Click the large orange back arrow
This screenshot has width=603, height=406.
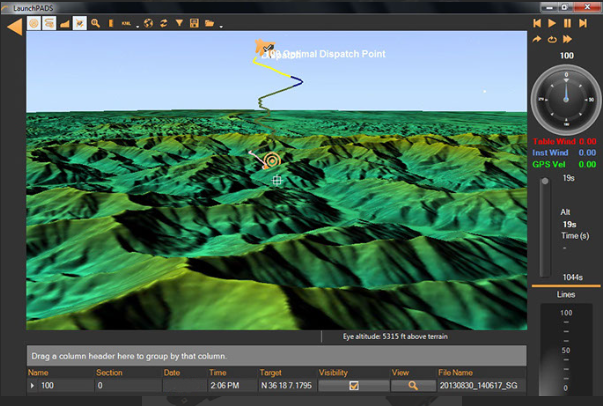coord(14,26)
